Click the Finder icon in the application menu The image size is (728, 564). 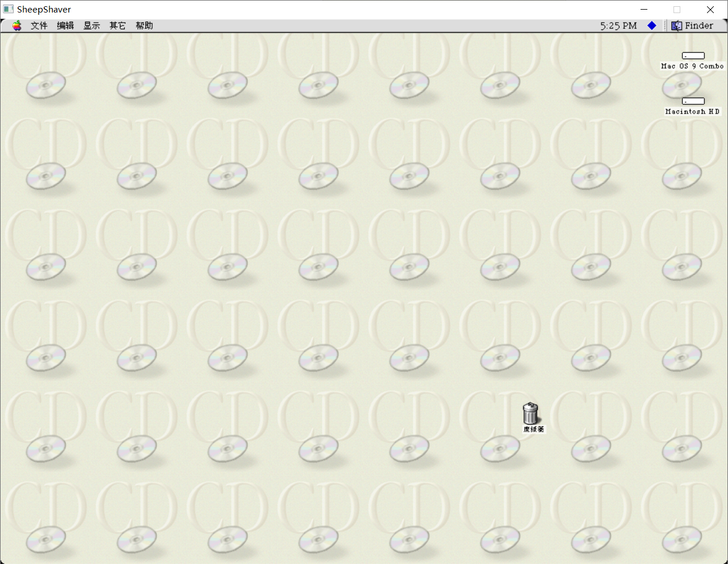[x=676, y=25]
